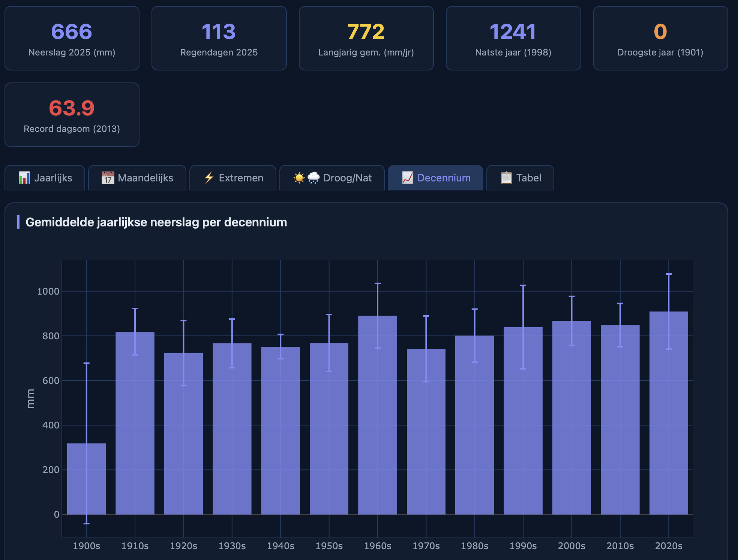This screenshot has height=560, width=738.
Task: Open the Tabel tab
Action: tap(528, 178)
